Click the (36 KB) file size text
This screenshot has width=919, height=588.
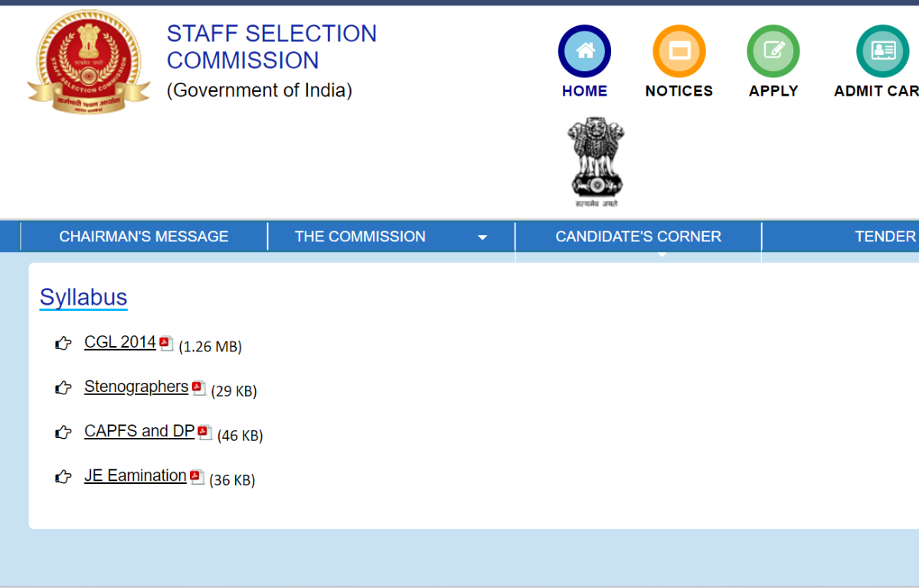click(232, 480)
